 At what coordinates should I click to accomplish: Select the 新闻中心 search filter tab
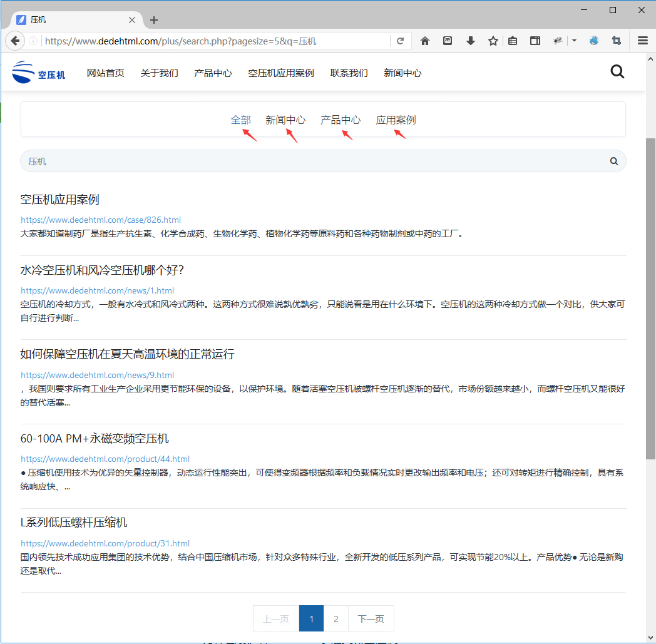(x=285, y=120)
